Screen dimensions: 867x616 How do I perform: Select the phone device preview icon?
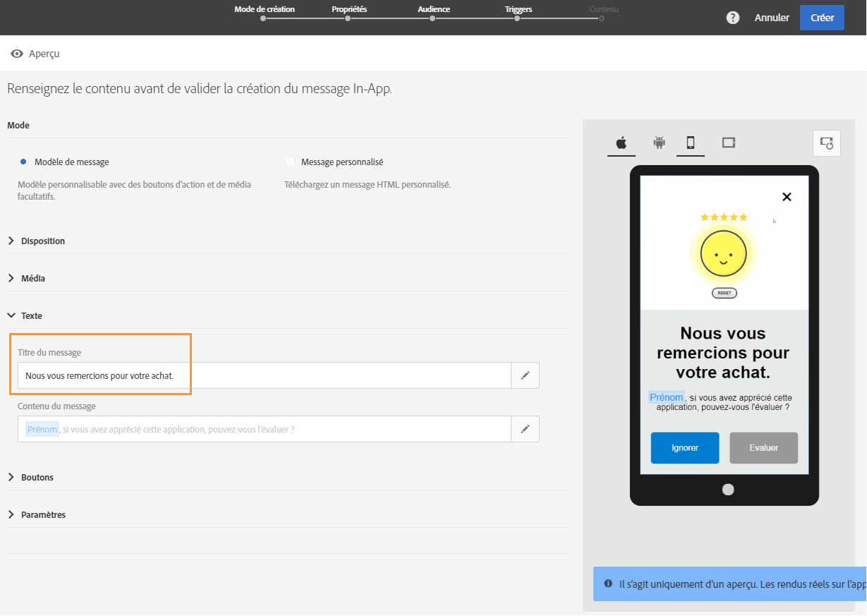[691, 143]
